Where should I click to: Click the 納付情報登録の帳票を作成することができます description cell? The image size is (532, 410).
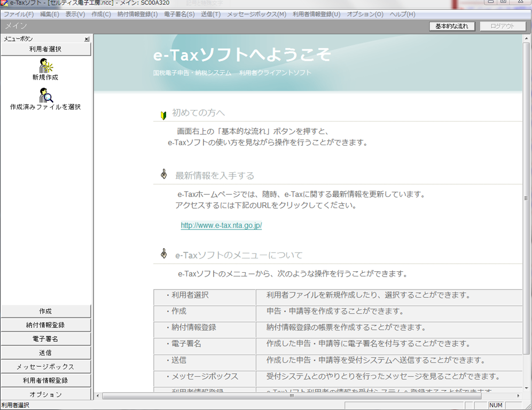coord(389,330)
